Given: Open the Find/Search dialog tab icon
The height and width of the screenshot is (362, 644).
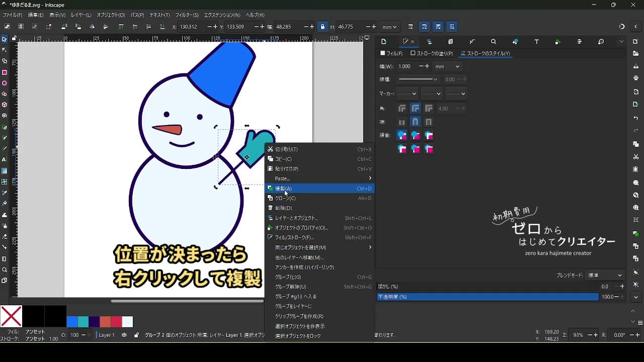Looking at the screenshot, I should point(494,42).
